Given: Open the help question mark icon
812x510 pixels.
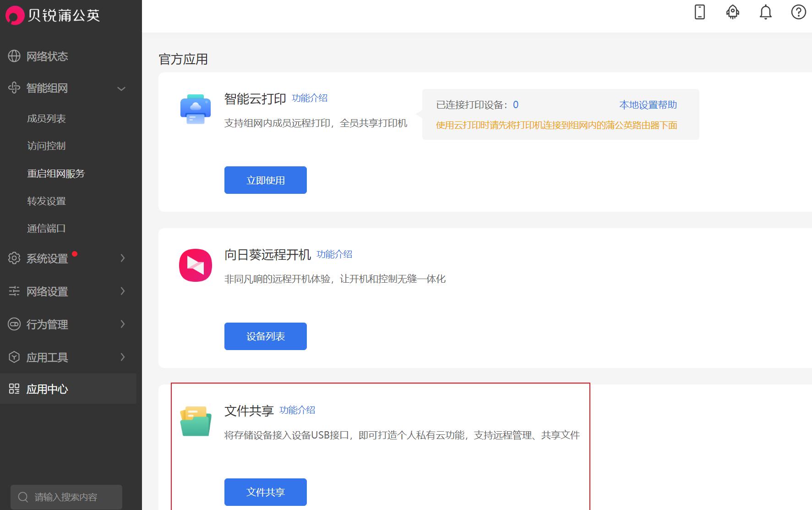Looking at the screenshot, I should [798, 12].
